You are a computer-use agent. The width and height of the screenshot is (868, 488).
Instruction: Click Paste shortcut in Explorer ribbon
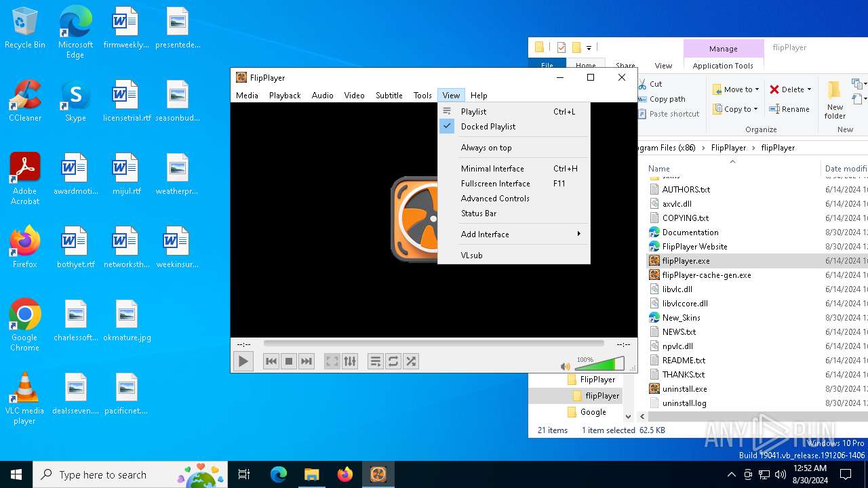669,114
